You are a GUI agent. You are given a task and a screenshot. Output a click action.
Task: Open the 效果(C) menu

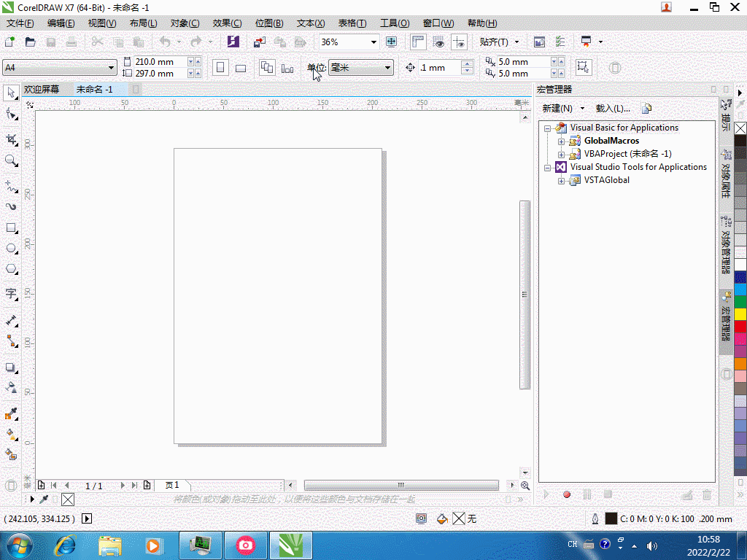(227, 23)
